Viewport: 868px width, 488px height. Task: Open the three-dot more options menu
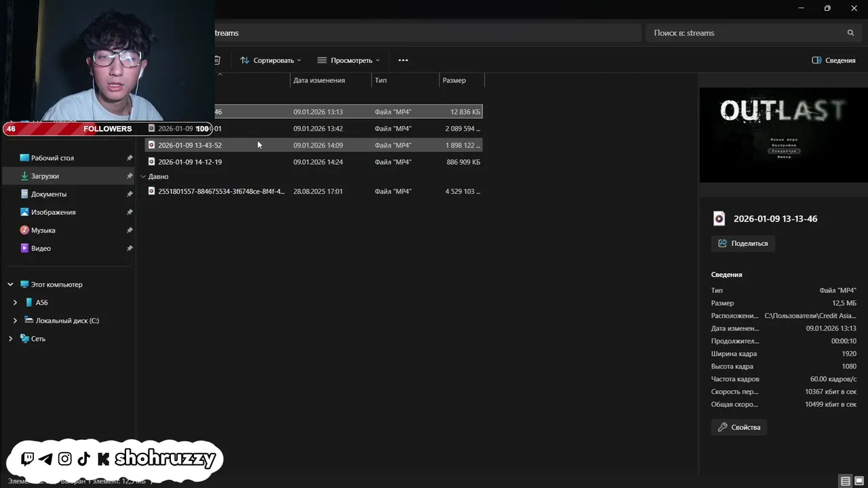click(x=403, y=60)
